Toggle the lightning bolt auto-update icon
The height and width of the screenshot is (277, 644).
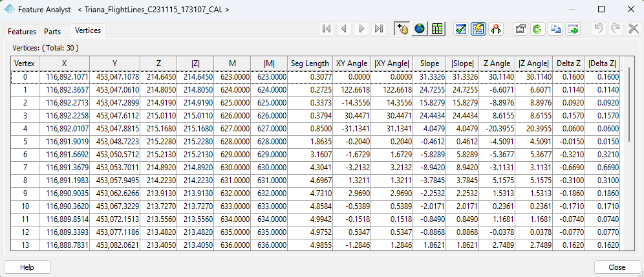(x=478, y=28)
